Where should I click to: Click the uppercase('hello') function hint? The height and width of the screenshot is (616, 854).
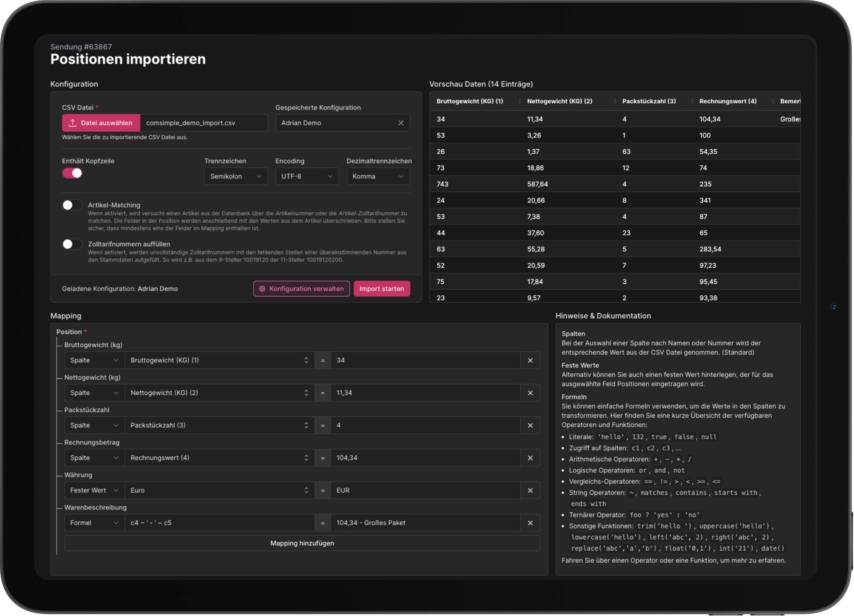734,526
